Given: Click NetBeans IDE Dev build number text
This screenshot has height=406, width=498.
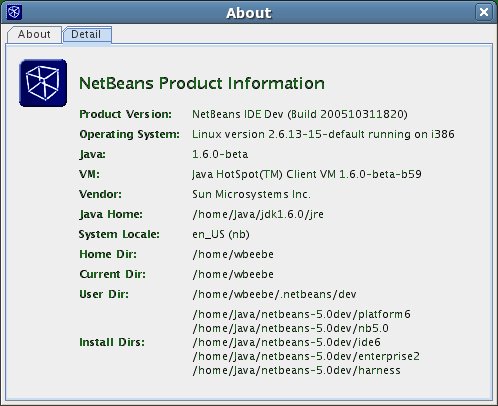Looking at the screenshot, I should (300, 114).
